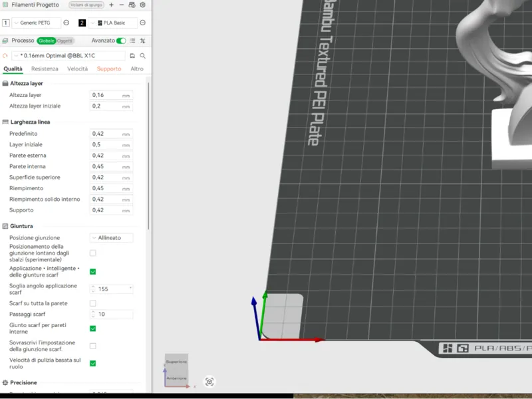Click Parete esterna width field
Screen dimensions: 532x399
pos(111,156)
